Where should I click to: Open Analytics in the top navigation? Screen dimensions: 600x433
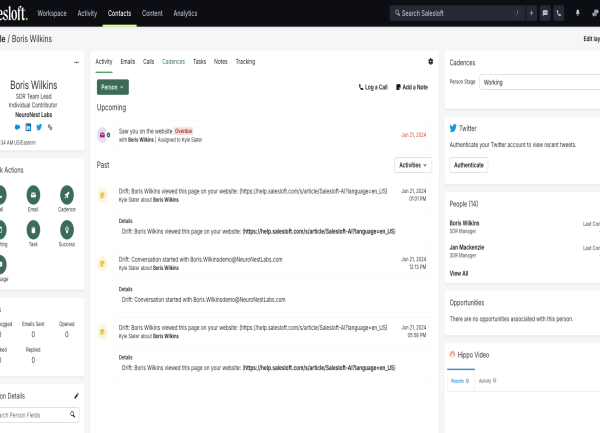coord(185,13)
